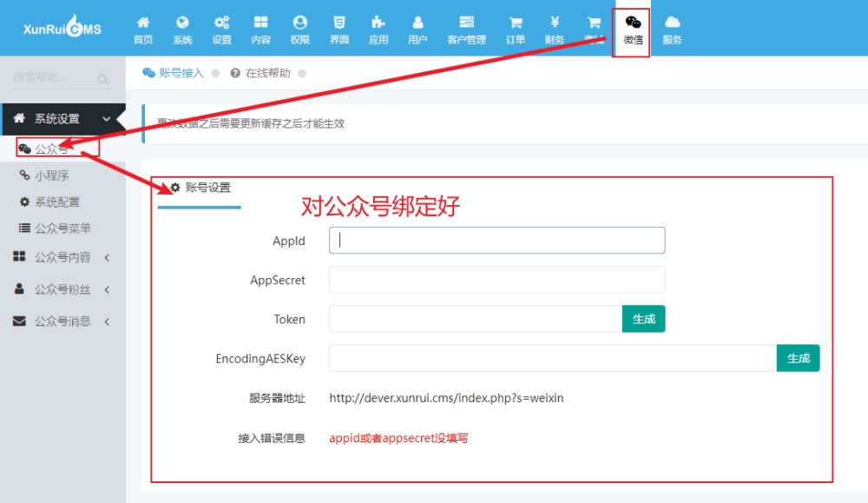
Task: Generate a Token with the 生成 button
Action: click(643, 319)
